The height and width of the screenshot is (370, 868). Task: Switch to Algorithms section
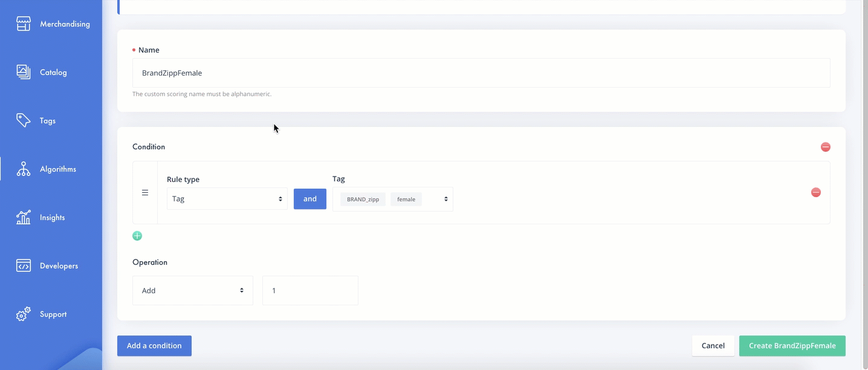(58, 169)
